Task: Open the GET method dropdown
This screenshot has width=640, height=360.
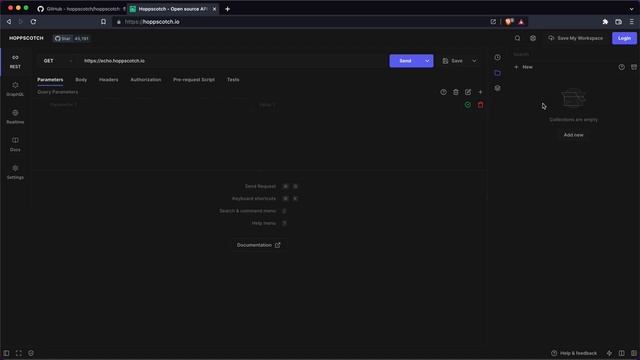Action: pos(58,61)
